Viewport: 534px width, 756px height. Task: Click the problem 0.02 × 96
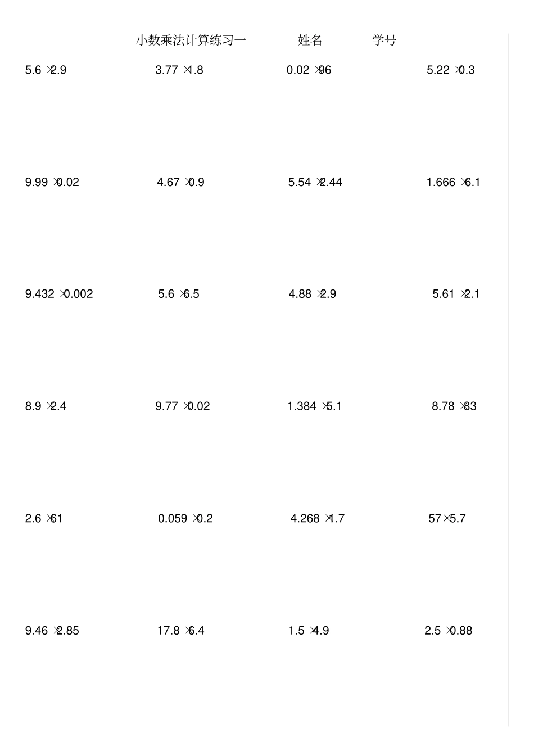click(309, 70)
